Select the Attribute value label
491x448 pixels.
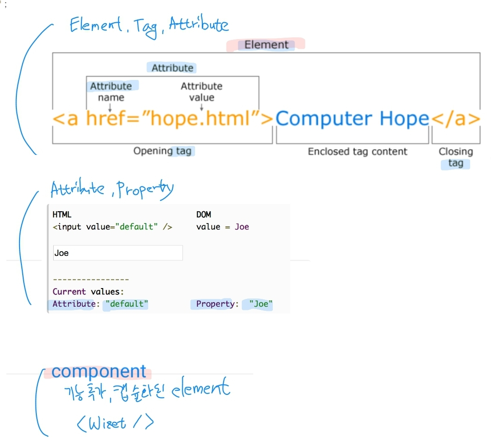coord(201,91)
